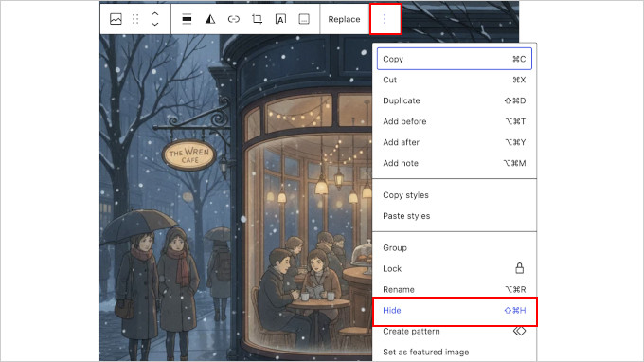The height and width of the screenshot is (362, 644).
Task: Insert link on image icon
Action: (x=234, y=19)
